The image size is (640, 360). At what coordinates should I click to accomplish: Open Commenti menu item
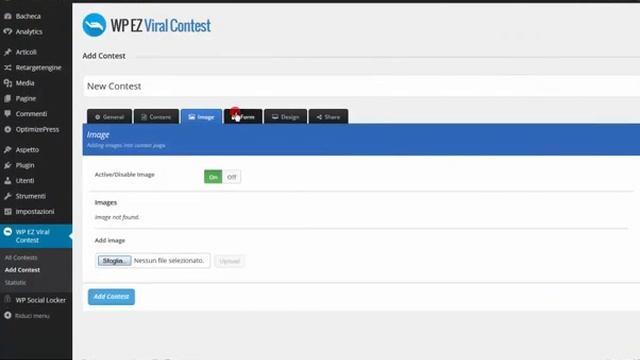[x=31, y=113]
